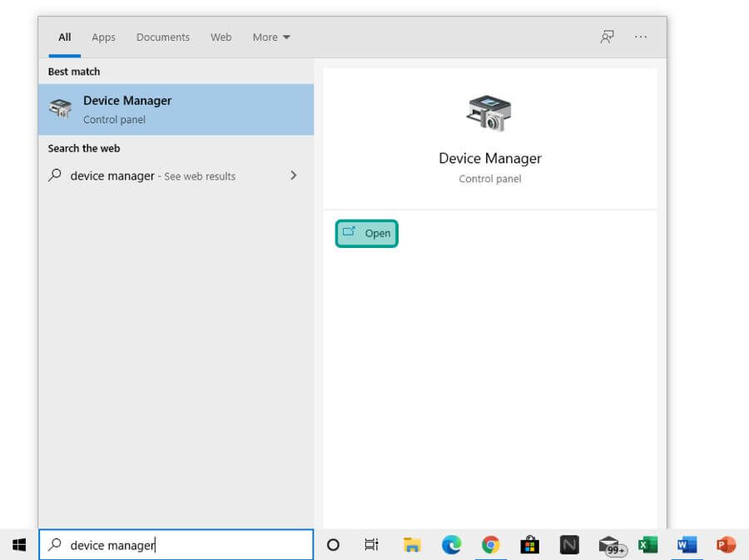Click the search magnifier in taskbar box
The width and height of the screenshot is (749, 560).
pyautogui.click(x=55, y=544)
